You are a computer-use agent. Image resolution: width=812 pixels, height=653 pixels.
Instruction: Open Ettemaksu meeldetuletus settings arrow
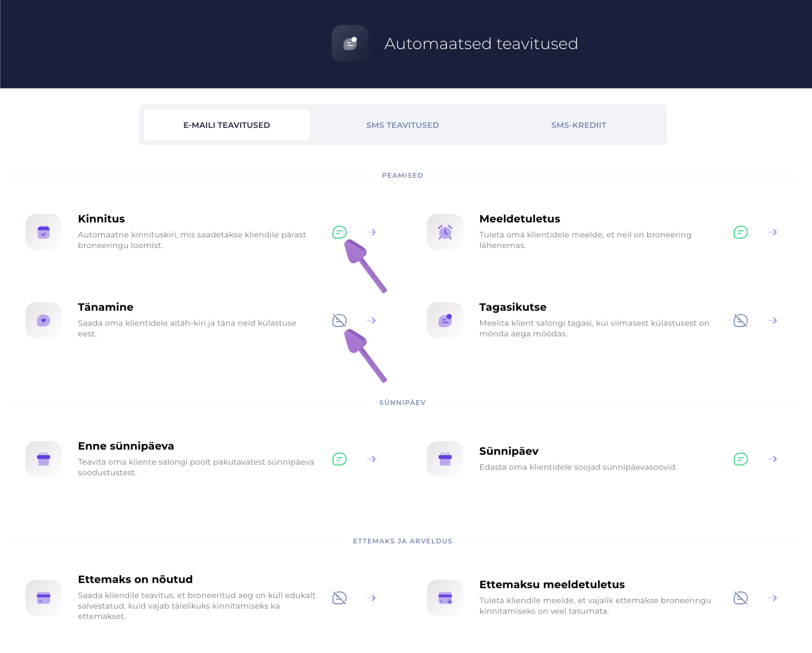[772, 598]
